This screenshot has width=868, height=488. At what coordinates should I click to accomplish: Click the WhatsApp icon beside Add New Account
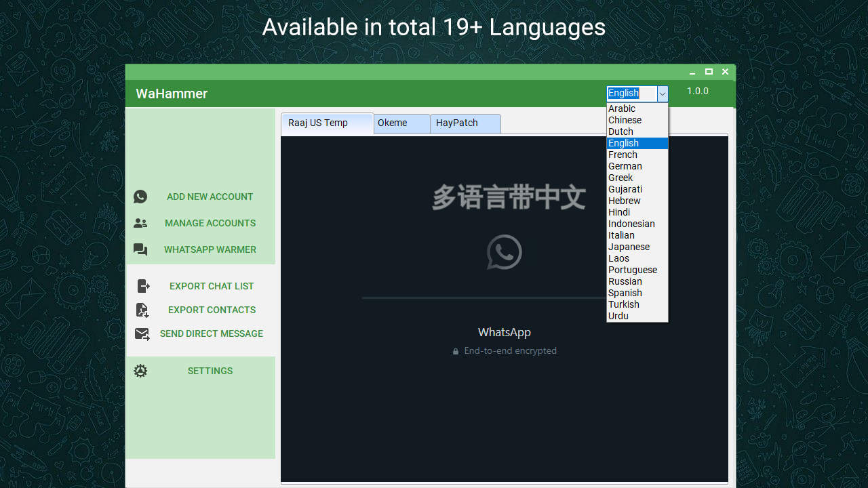click(140, 197)
